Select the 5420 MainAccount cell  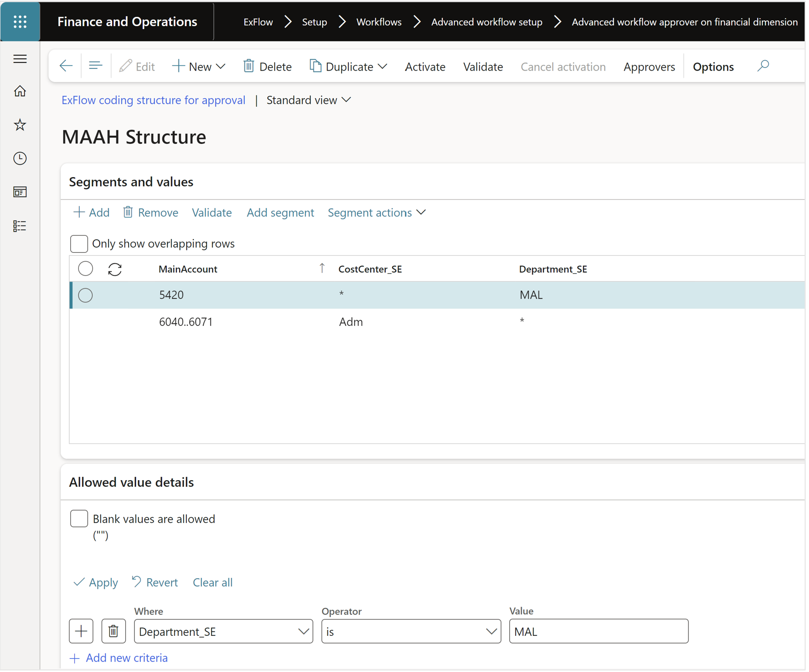point(171,295)
